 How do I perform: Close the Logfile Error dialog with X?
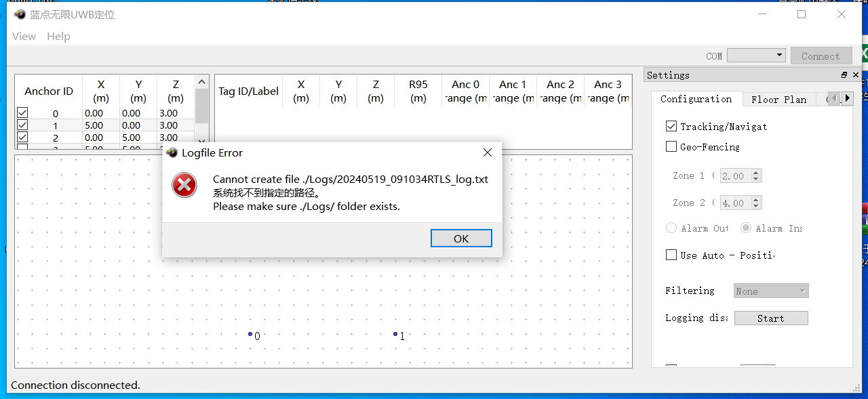click(x=487, y=153)
